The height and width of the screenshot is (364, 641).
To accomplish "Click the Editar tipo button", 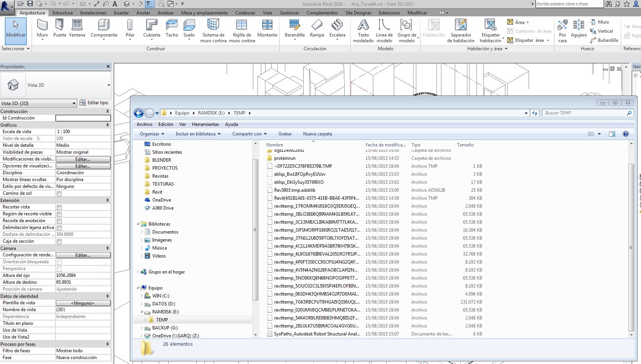I will point(94,103).
